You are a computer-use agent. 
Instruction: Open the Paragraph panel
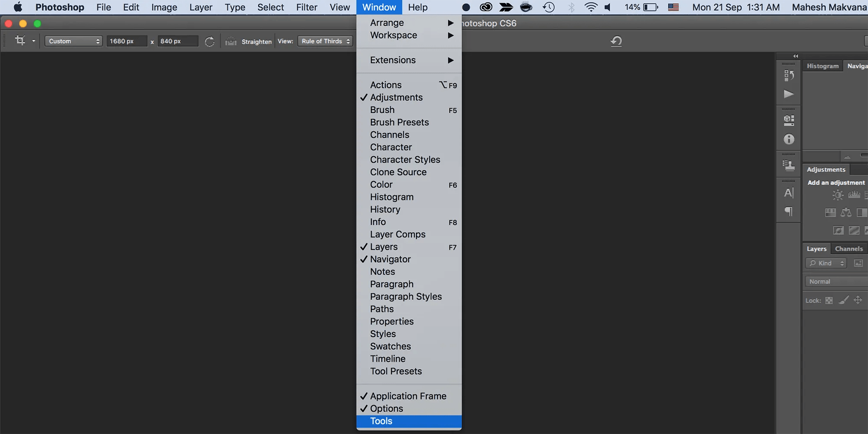click(391, 284)
